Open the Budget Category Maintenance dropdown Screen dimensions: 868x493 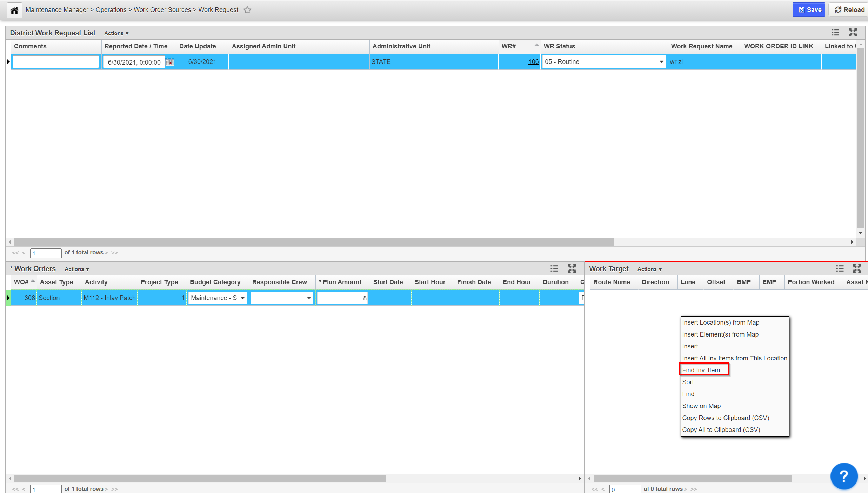click(242, 298)
